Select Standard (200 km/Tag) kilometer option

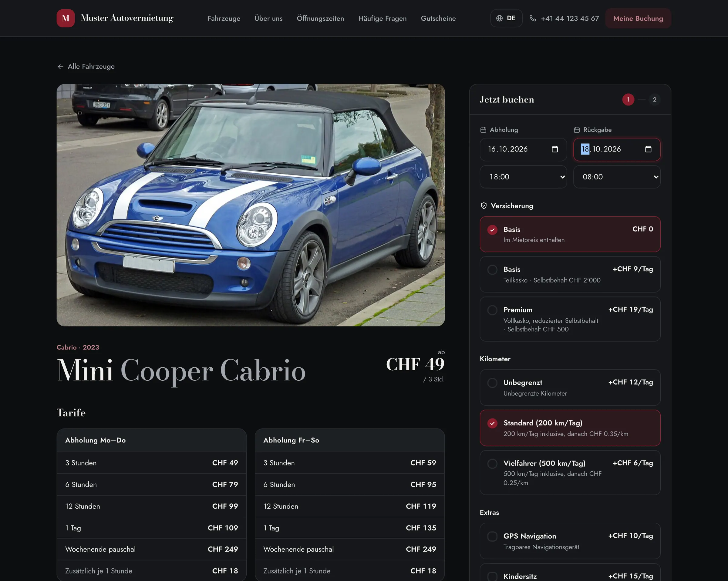pyautogui.click(x=570, y=428)
